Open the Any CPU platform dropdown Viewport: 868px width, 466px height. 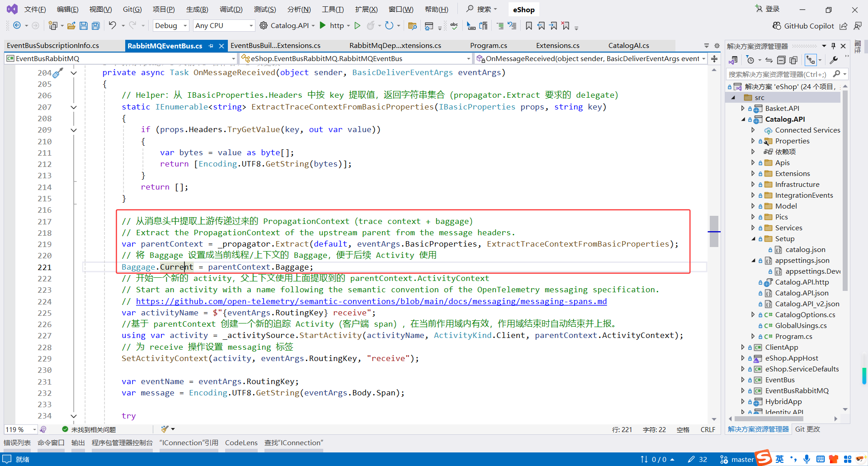point(223,26)
